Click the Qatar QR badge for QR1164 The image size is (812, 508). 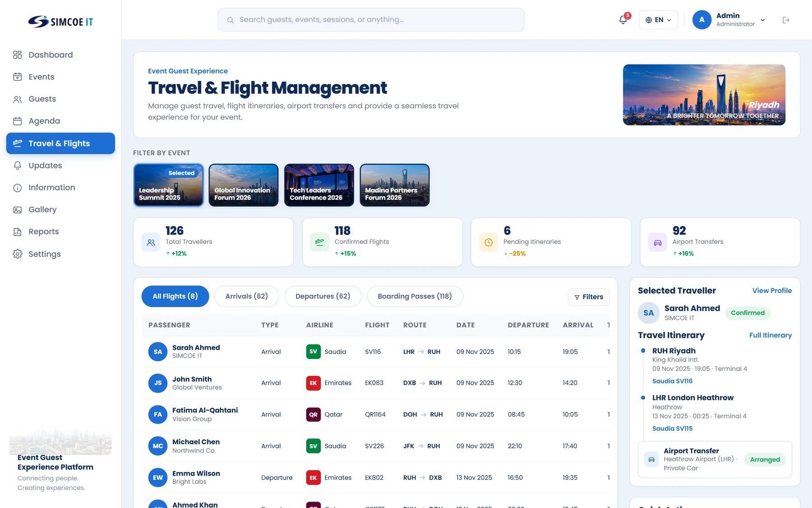(313, 415)
